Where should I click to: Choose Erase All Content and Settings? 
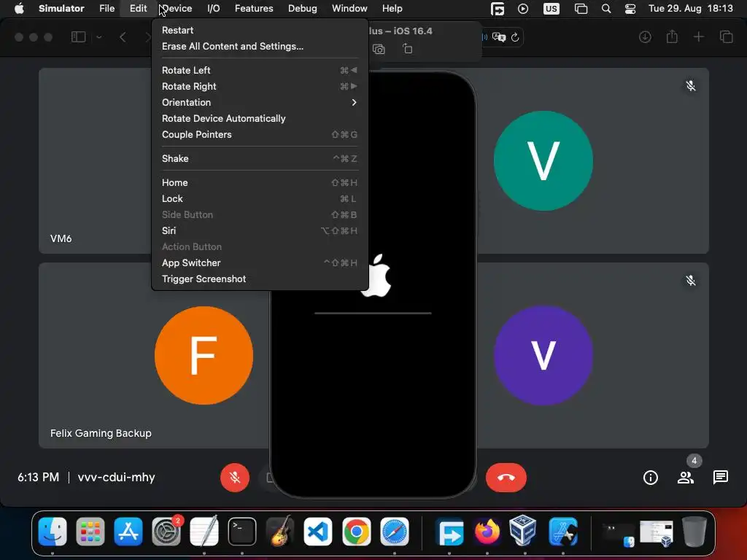[x=260, y=46]
